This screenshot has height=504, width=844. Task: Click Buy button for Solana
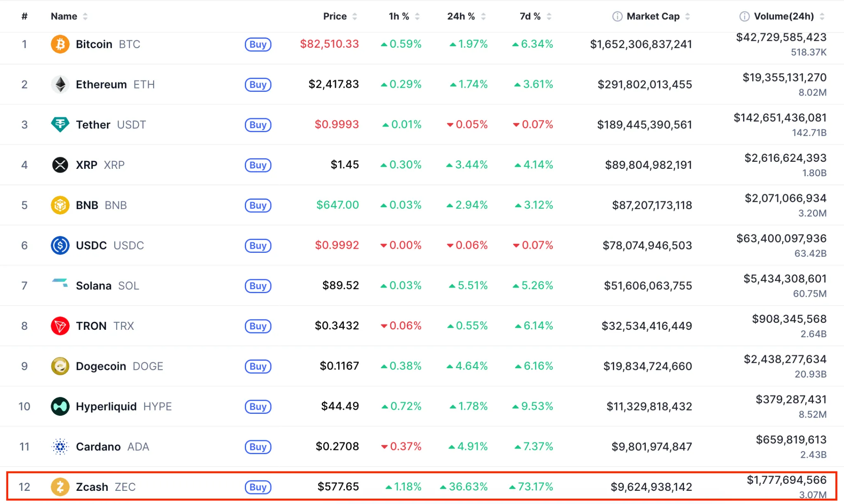coord(258,286)
